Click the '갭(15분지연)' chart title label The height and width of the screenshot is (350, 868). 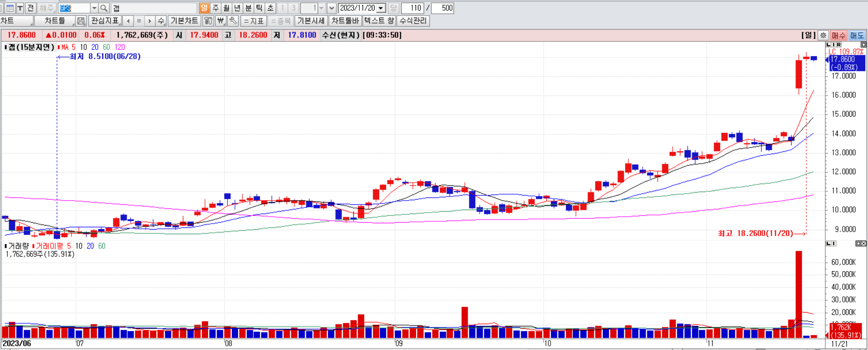pyautogui.click(x=31, y=47)
